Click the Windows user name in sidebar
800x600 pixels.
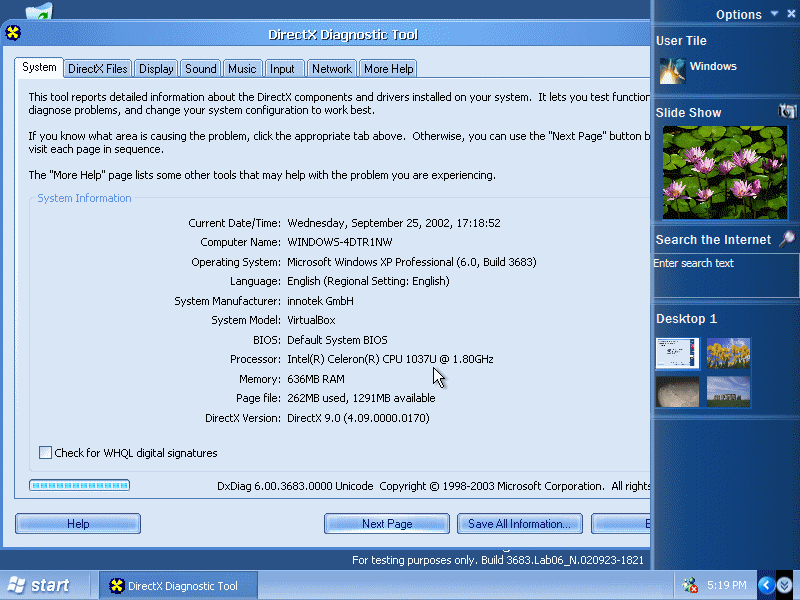(713, 66)
